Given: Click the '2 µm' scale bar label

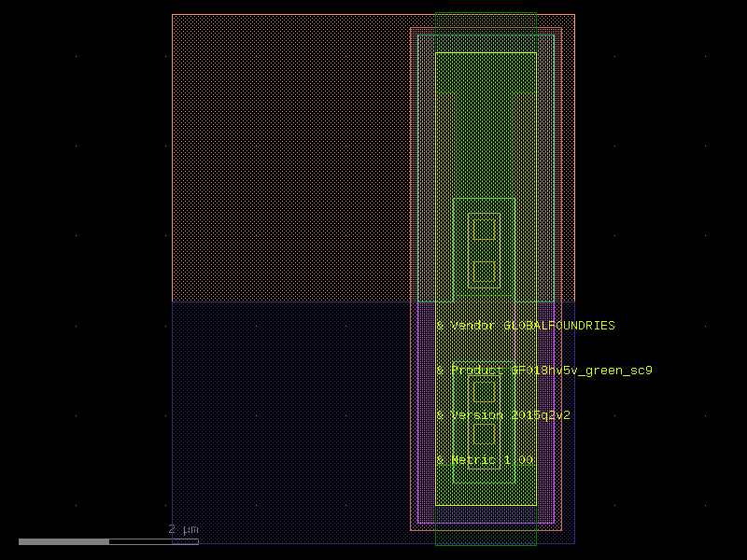Looking at the screenshot, I should click(183, 529).
